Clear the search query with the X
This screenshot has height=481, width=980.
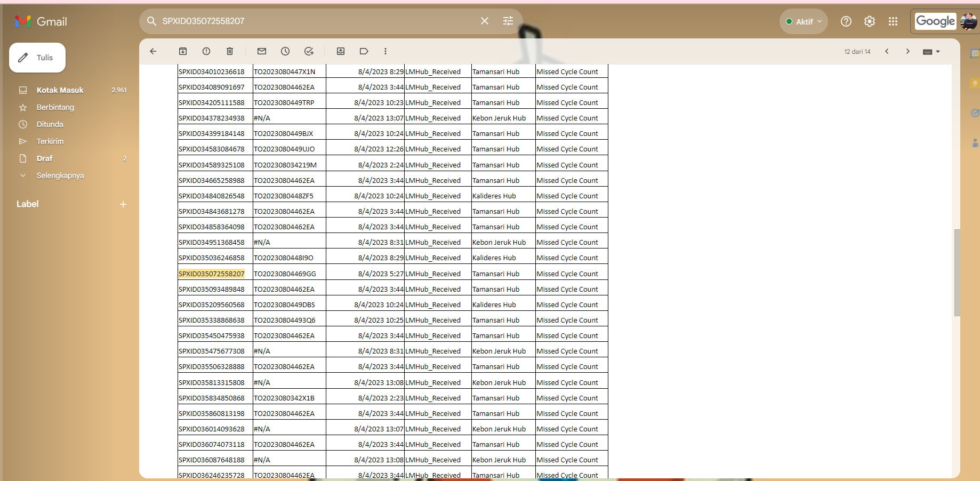click(485, 21)
